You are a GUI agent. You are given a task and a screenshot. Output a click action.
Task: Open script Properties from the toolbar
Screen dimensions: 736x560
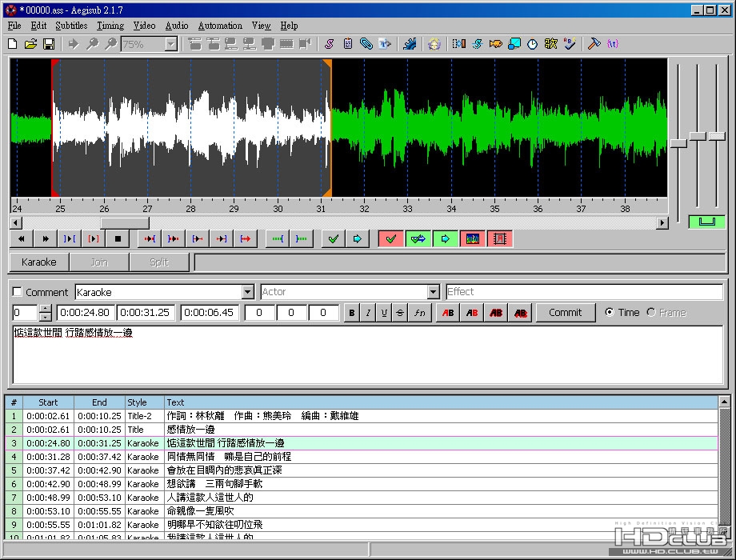(x=348, y=44)
